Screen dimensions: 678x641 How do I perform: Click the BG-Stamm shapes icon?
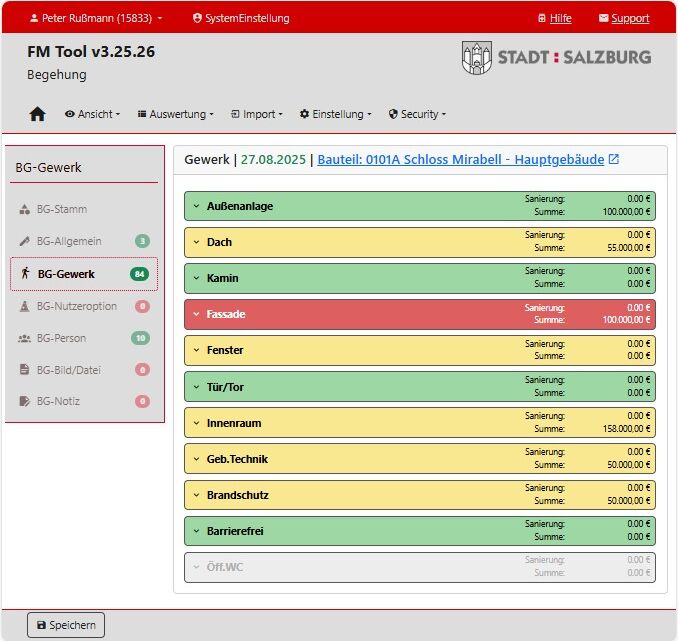coord(25,209)
